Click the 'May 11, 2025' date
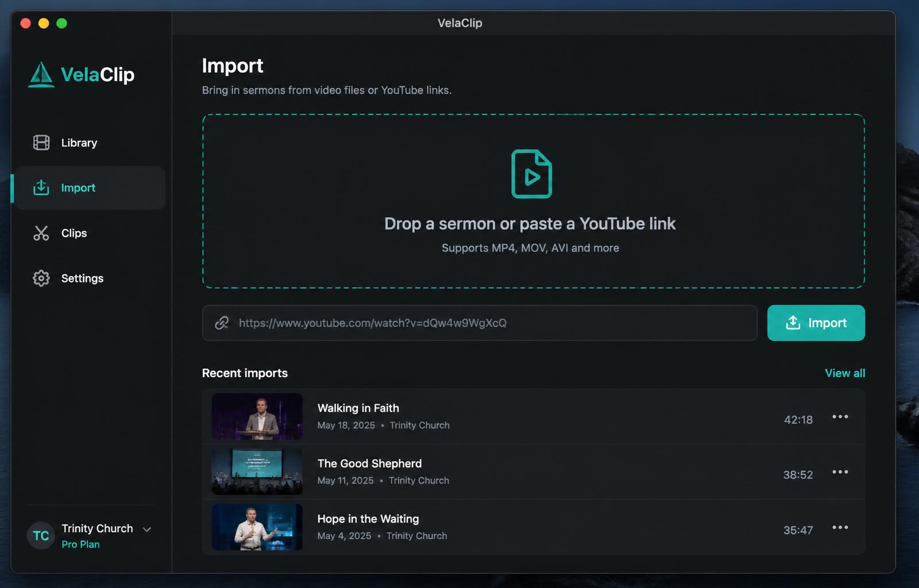 click(346, 481)
